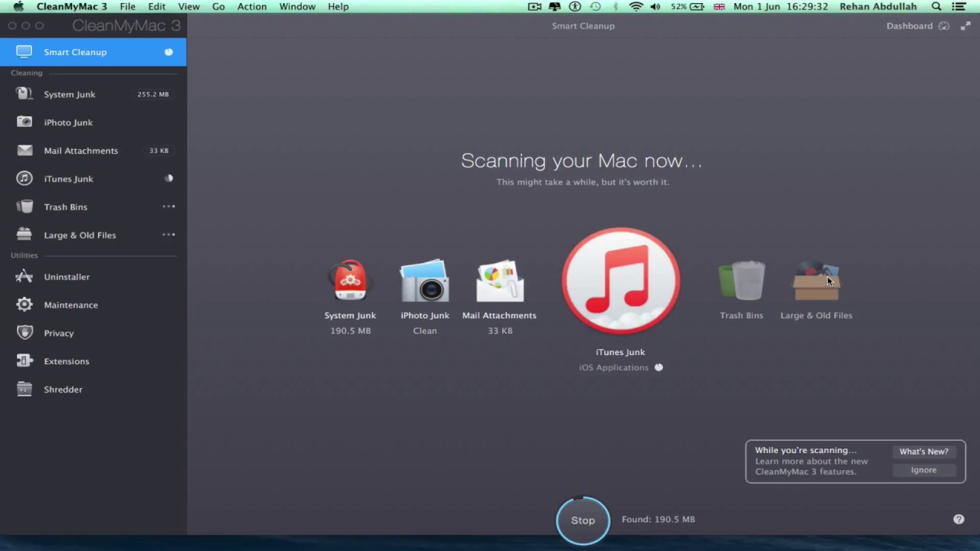Click the Scanning your Mac now heading
Screen dimensions: 980x551
[x=581, y=161]
